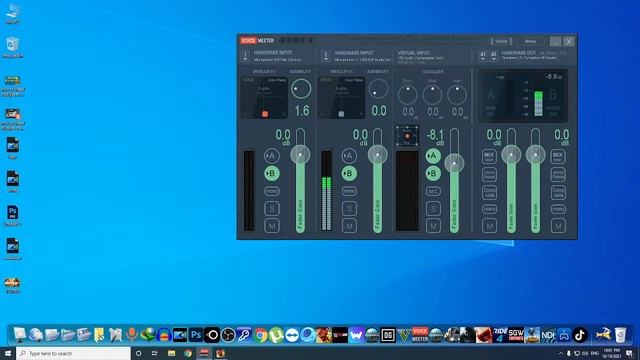The height and width of the screenshot is (360, 640).
Task: Click the taskbar search box
Action: click(73, 353)
